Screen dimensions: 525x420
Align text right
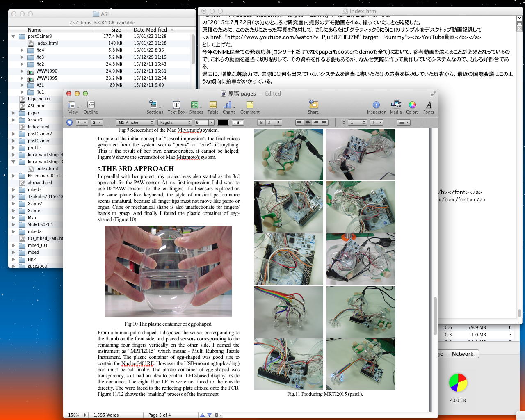(316, 122)
